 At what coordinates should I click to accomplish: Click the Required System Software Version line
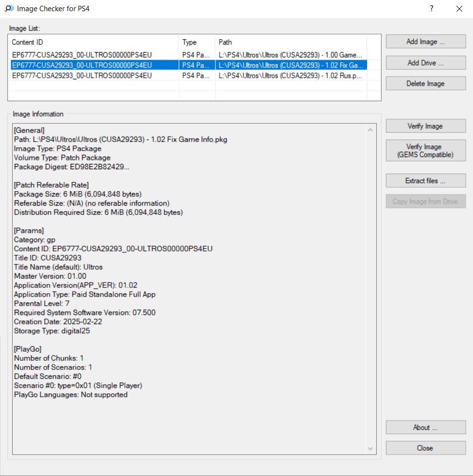[x=85, y=313]
